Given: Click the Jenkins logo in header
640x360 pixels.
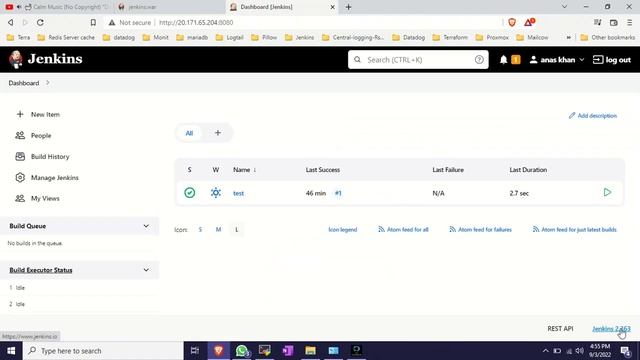Looking at the screenshot, I should [x=46, y=59].
